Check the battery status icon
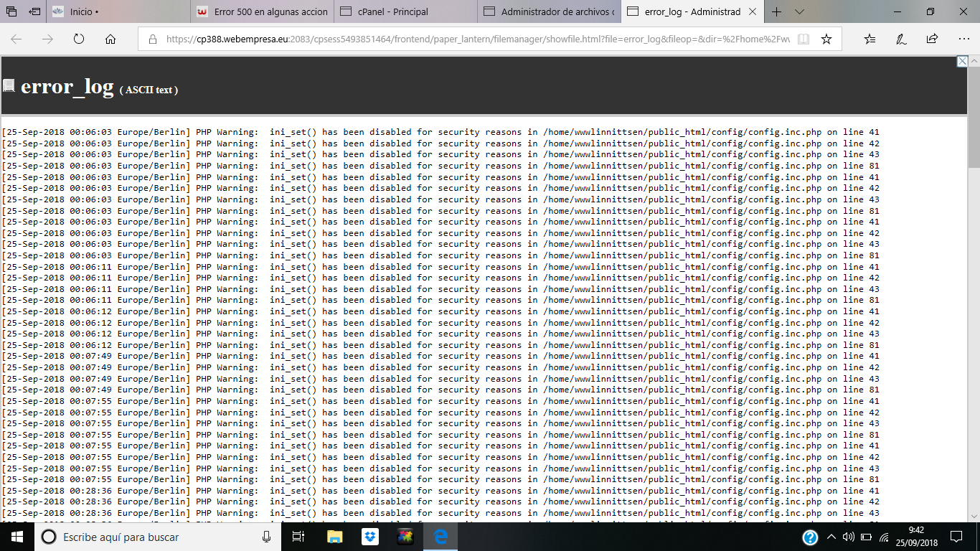980x551 pixels. 865,537
